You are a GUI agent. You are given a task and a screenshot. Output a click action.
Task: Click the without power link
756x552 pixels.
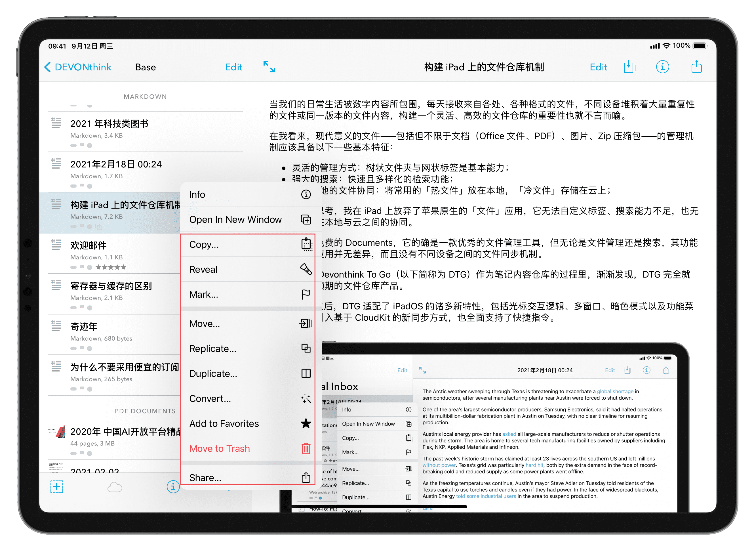(439, 465)
